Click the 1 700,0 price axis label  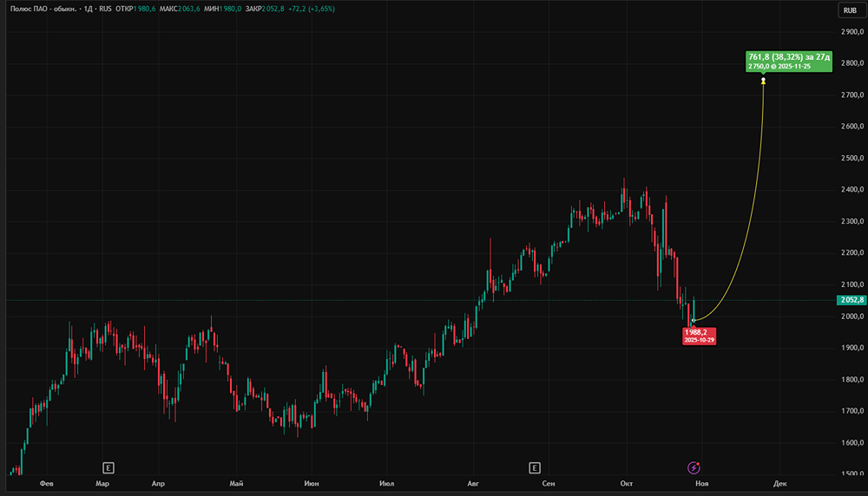[x=852, y=411]
